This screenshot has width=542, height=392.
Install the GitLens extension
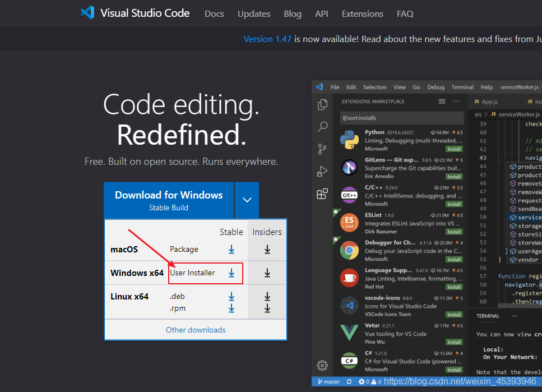click(x=454, y=177)
